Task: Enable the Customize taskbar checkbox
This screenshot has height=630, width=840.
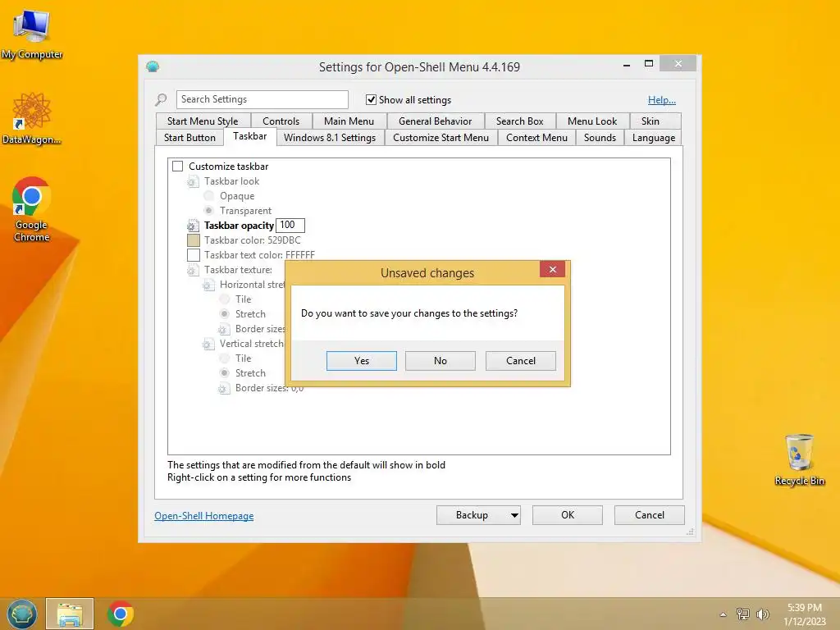Action: pos(178,167)
